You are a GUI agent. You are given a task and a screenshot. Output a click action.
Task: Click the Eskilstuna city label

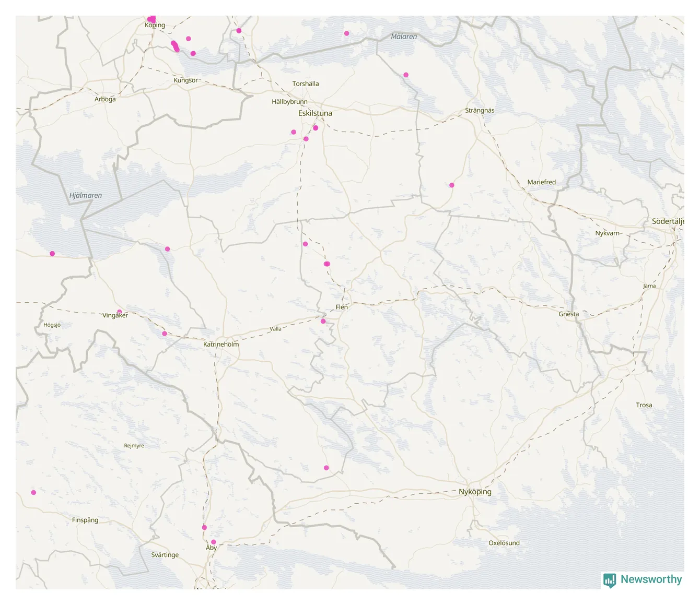315,113
